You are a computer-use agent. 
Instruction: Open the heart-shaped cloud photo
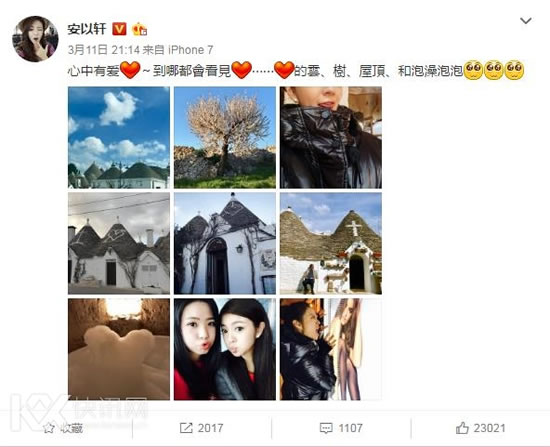119,138
